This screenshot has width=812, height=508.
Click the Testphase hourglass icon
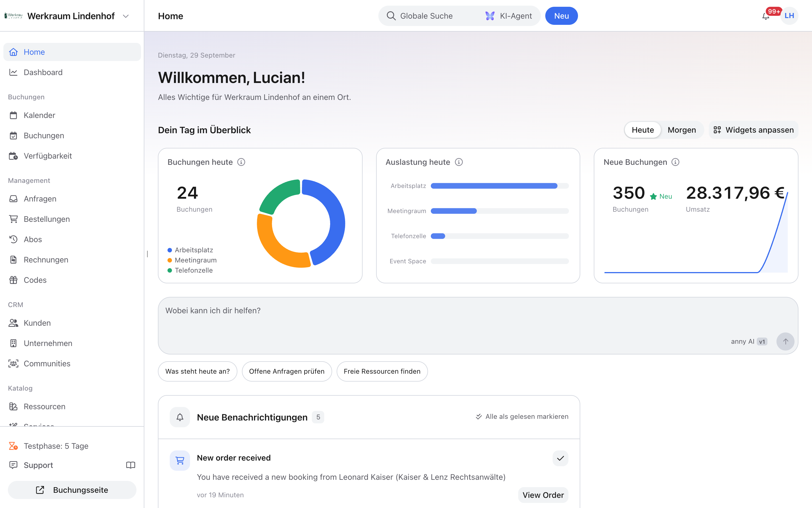click(x=13, y=446)
